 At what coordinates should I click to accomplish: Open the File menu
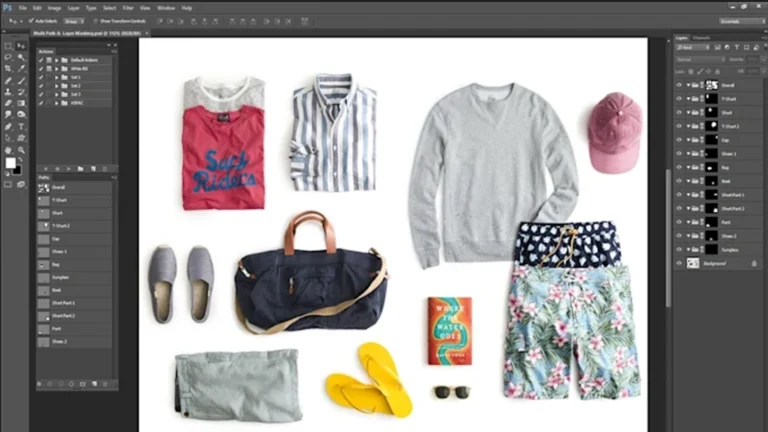(23, 8)
